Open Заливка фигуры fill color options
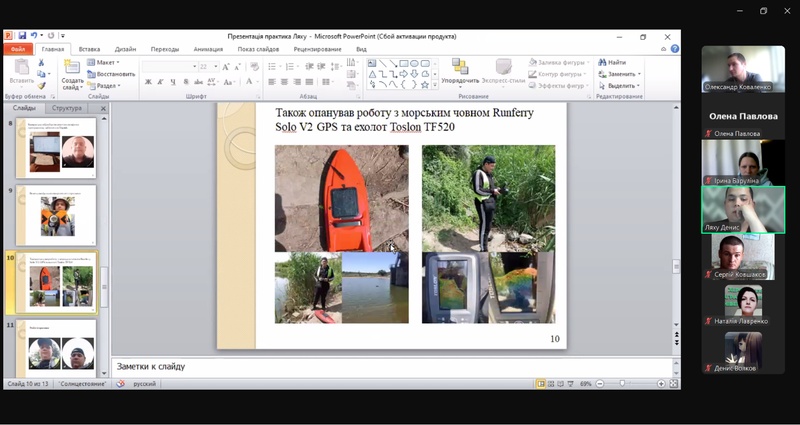 (x=557, y=62)
